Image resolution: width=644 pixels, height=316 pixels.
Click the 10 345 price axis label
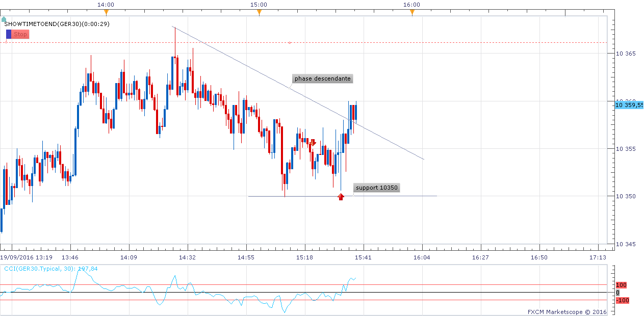pos(626,244)
